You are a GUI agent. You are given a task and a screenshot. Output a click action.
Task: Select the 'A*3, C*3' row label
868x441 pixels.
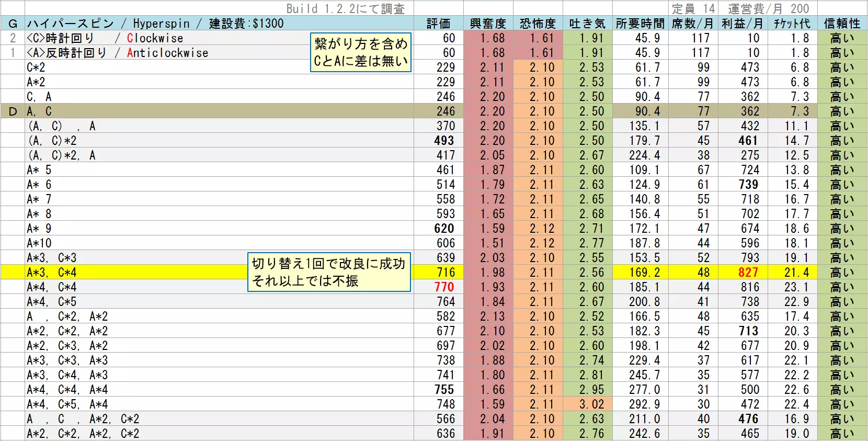(x=52, y=258)
